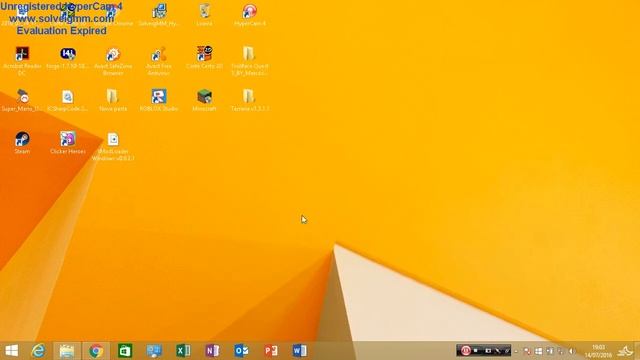The height and width of the screenshot is (360, 640).
Task: Select the HyperCam 4 desktop shortcut
Action: [249, 14]
